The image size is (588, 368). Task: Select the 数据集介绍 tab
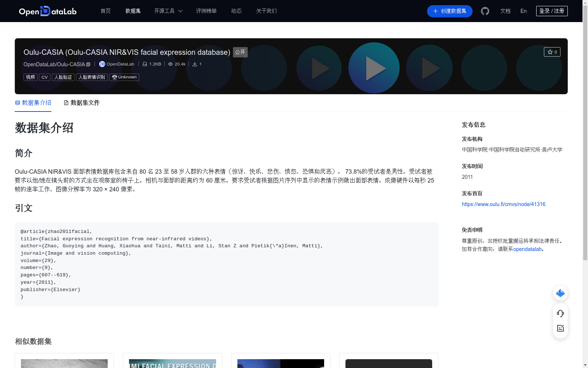click(x=33, y=103)
